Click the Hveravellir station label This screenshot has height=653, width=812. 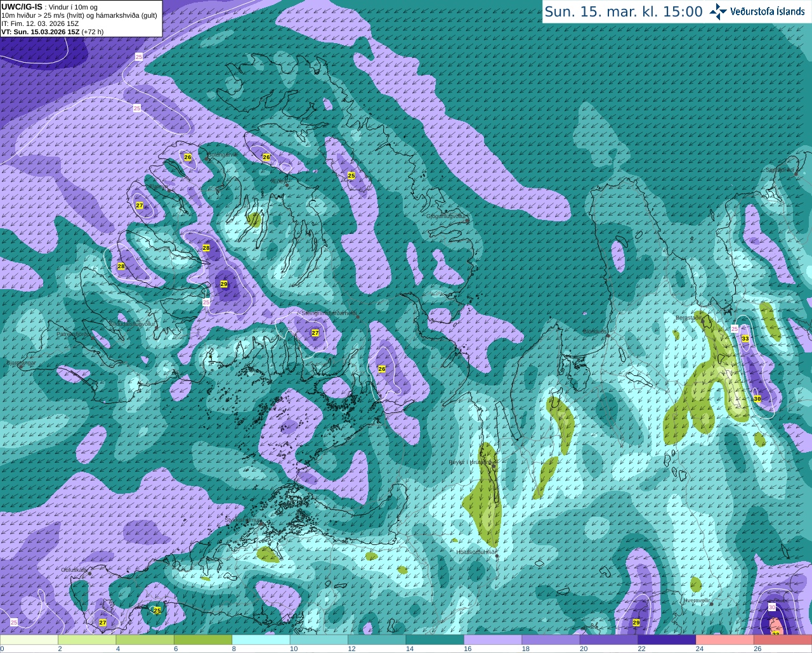[x=697, y=600]
